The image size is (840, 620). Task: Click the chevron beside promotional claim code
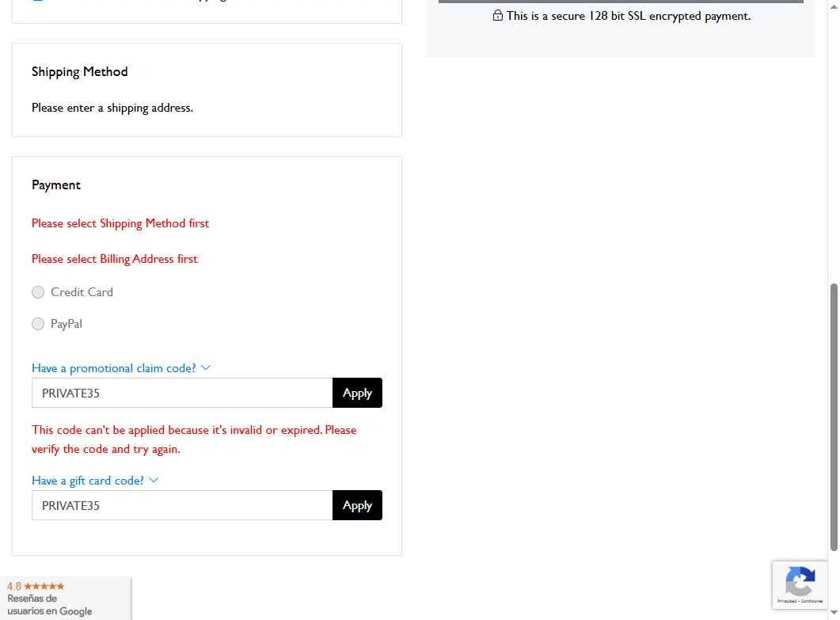206,368
